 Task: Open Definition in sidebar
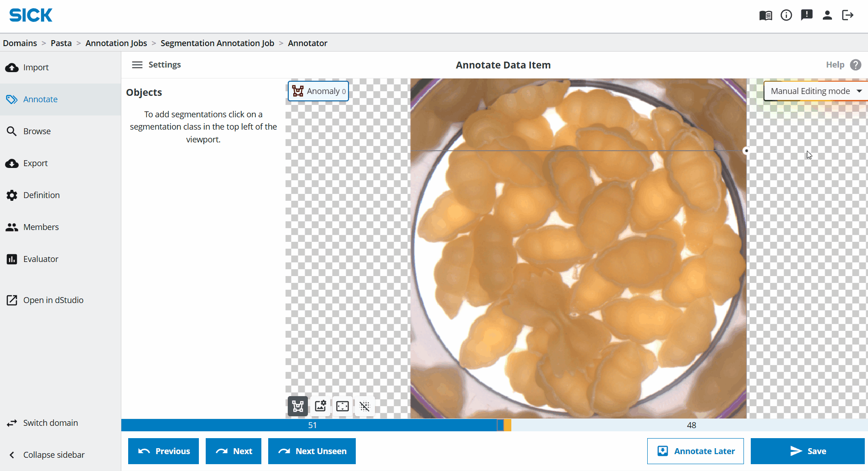[x=60, y=195]
